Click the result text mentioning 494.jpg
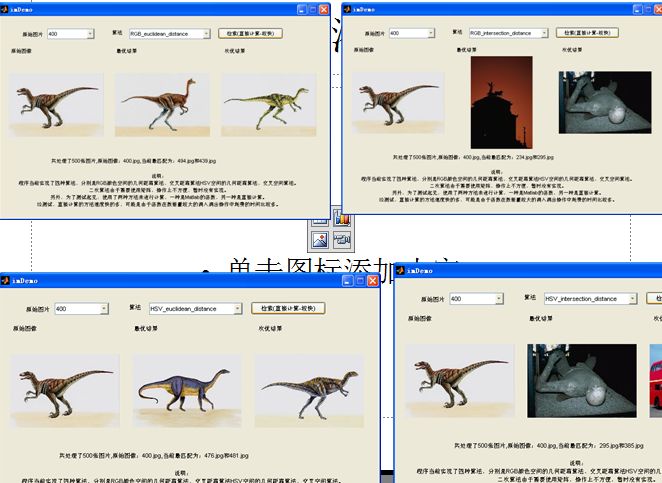Image resolution: width=662 pixels, height=483 pixels. 134,161
